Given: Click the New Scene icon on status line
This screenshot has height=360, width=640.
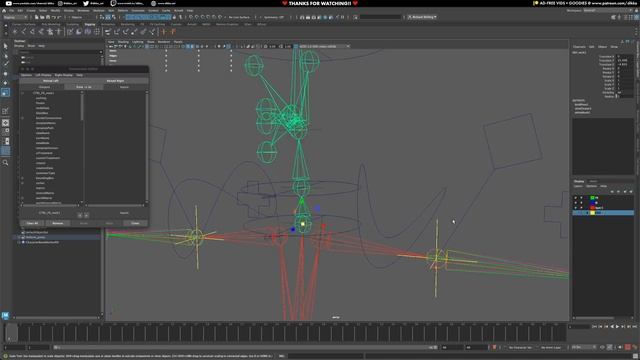Looking at the screenshot, I should tap(36, 17).
